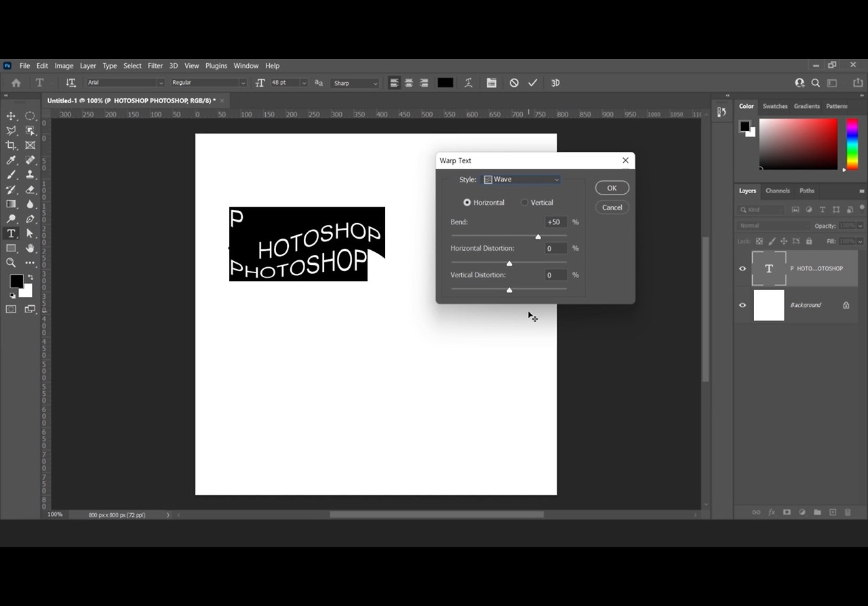Open the Sharp anti-aliasing dropdown

[355, 83]
